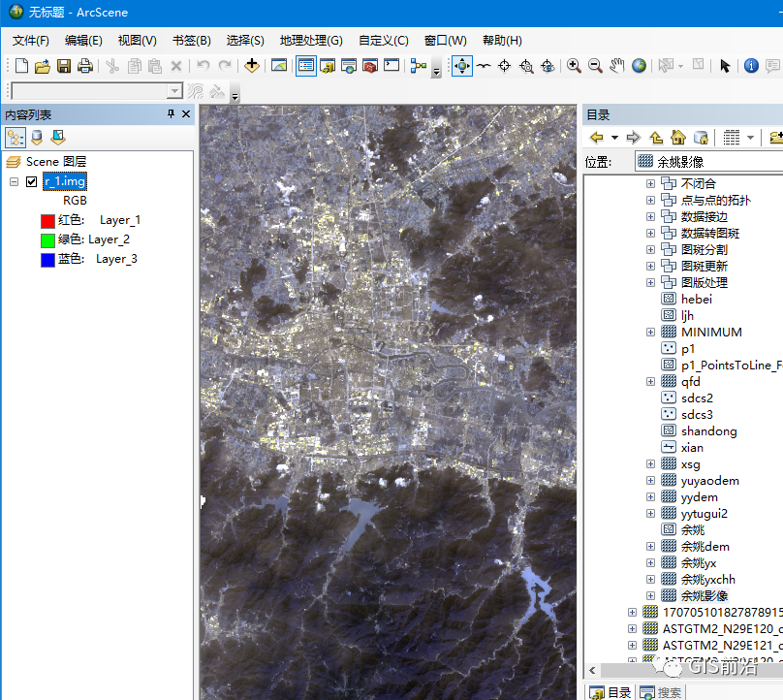This screenshot has height=700, width=783.
Task: Uncheck the r_1.img layer visibility
Action: pos(32,181)
